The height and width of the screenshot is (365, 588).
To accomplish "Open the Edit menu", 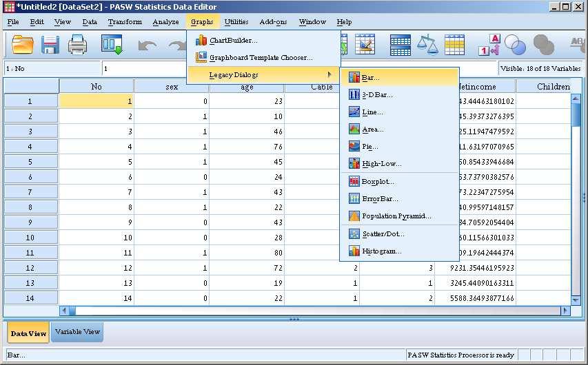I will click(37, 22).
